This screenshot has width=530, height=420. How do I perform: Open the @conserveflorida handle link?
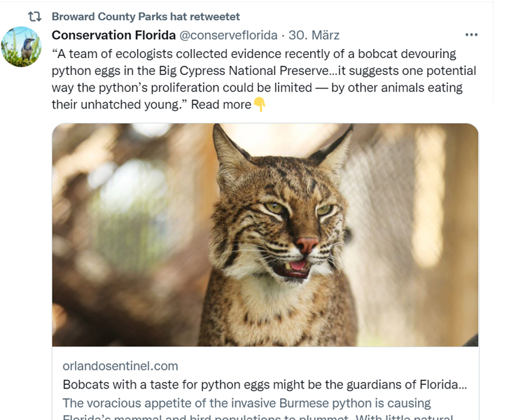[x=228, y=35]
